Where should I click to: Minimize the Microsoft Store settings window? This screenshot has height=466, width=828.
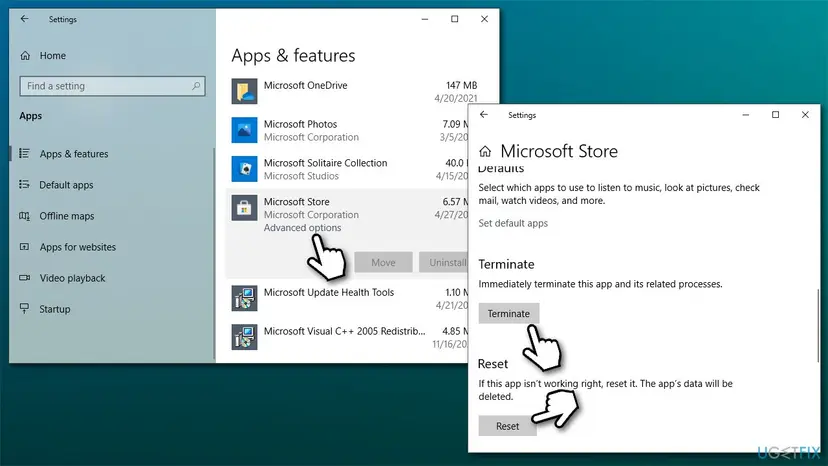coord(746,115)
